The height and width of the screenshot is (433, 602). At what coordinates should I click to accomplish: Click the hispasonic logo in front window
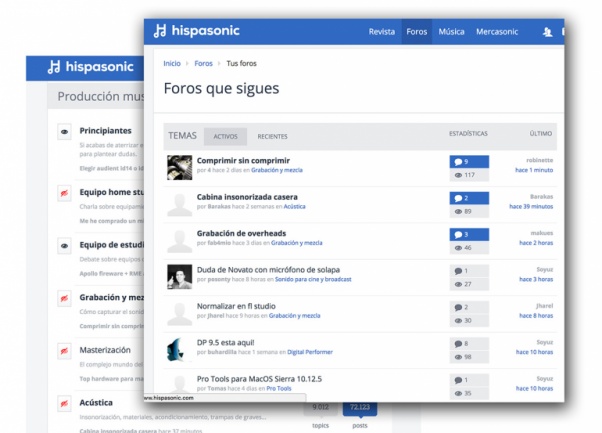click(197, 31)
